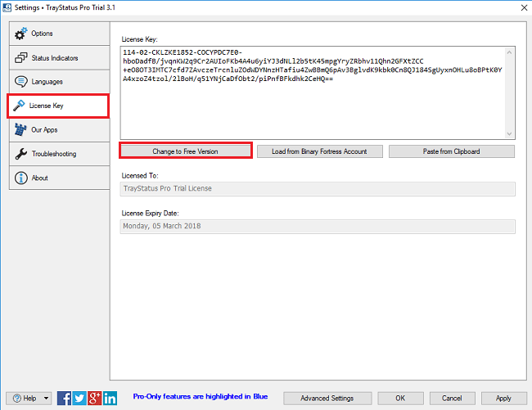
Task: Click the Apply button
Action: pos(503,398)
